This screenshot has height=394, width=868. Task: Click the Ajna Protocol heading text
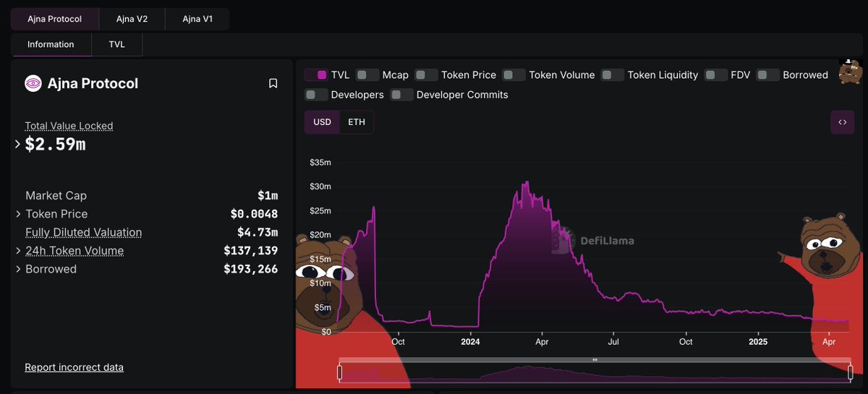pyautogui.click(x=93, y=84)
